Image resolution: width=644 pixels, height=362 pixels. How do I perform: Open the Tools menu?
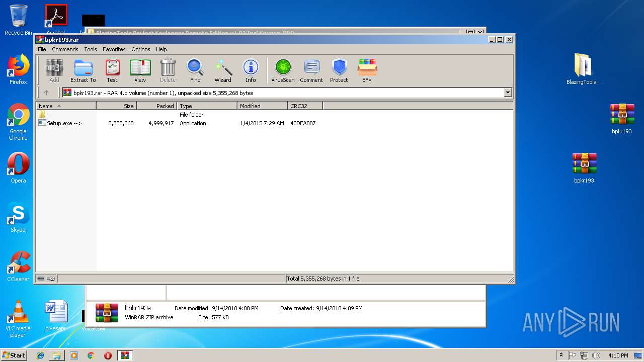pyautogui.click(x=91, y=49)
